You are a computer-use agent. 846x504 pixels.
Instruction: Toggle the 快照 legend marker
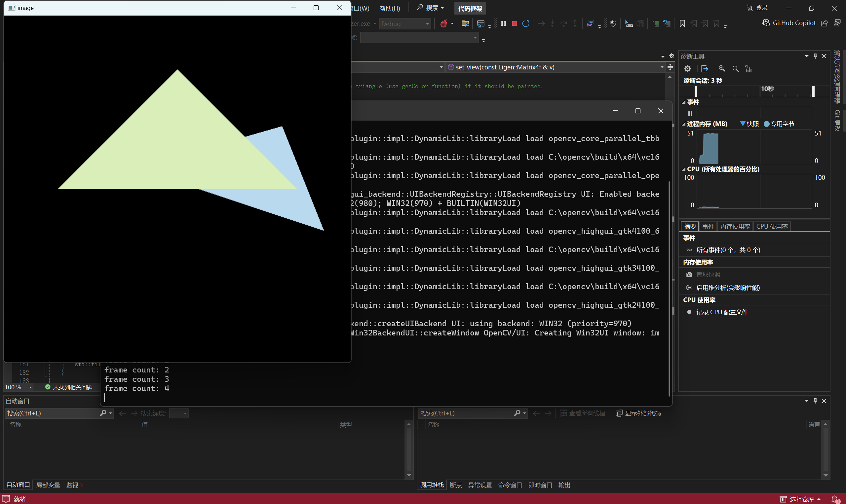(x=743, y=124)
